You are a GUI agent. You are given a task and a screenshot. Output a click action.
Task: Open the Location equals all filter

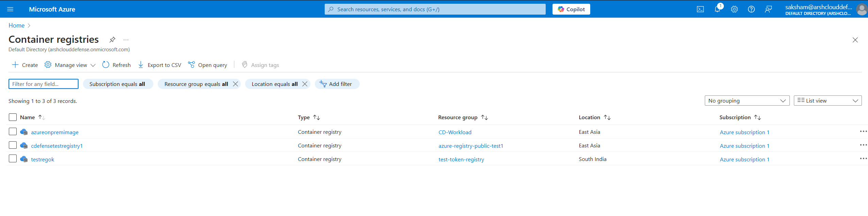click(x=274, y=84)
